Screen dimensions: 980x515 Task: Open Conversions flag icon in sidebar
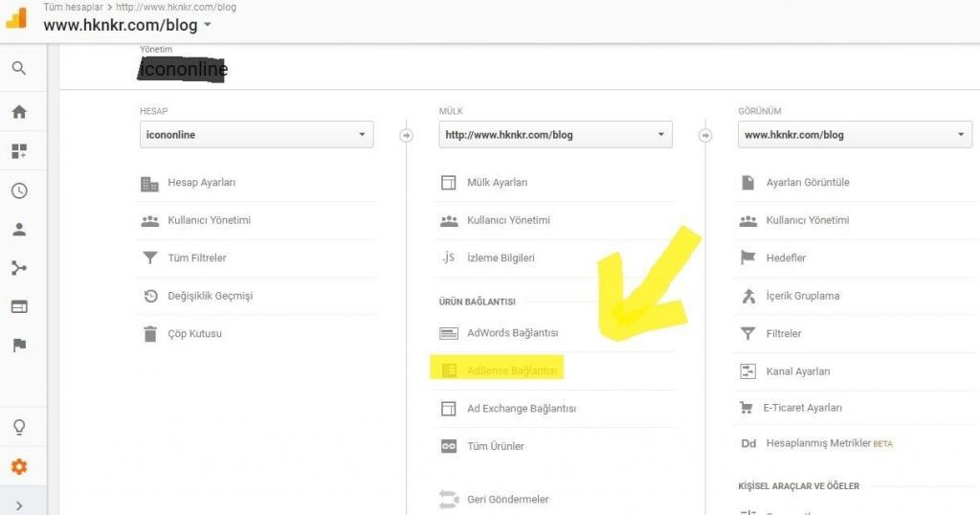point(19,346)
